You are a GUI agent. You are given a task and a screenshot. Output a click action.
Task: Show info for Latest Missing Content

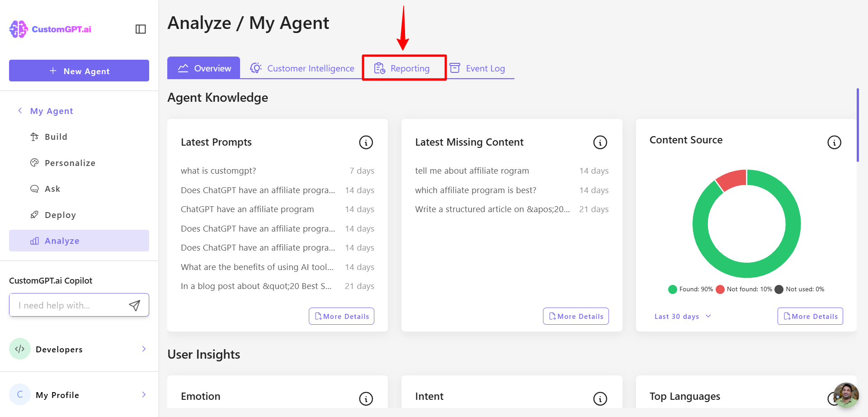(x=600, y=142)
